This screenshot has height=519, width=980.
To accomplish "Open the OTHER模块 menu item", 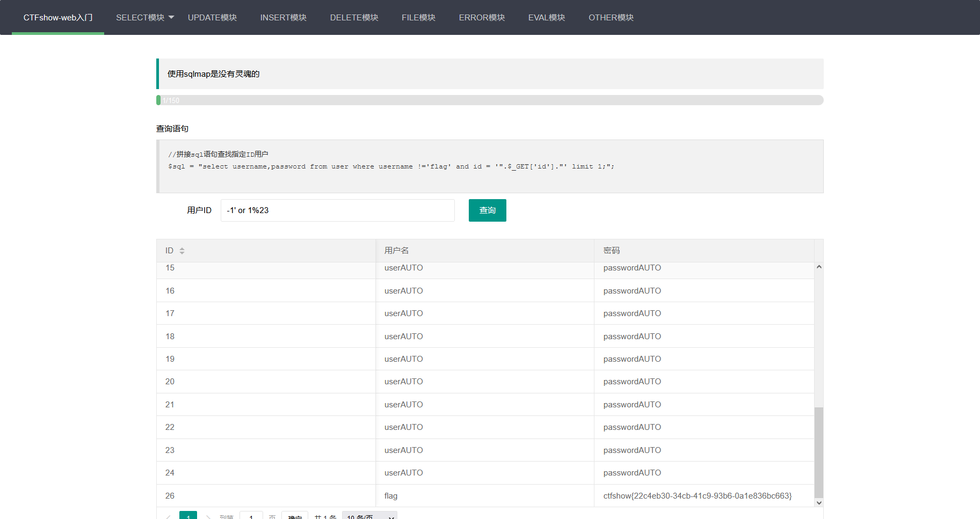I will point(611,18).
